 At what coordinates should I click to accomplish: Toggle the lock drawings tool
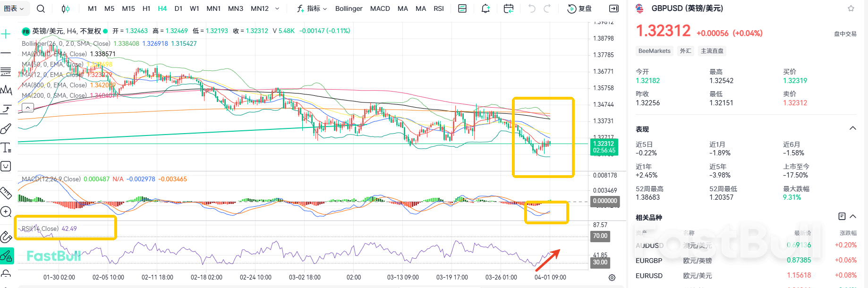[6, 256]
